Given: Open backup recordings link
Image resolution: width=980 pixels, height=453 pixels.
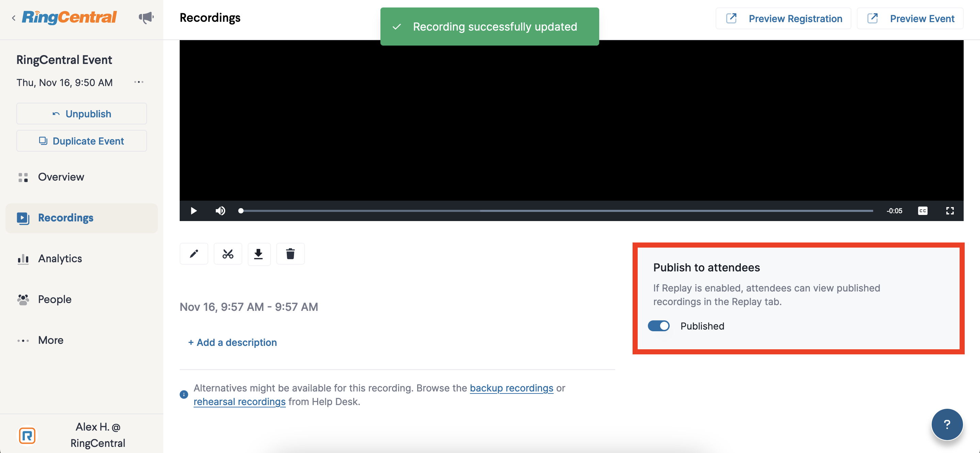Looking at the screenshot, I should (511, 388).
